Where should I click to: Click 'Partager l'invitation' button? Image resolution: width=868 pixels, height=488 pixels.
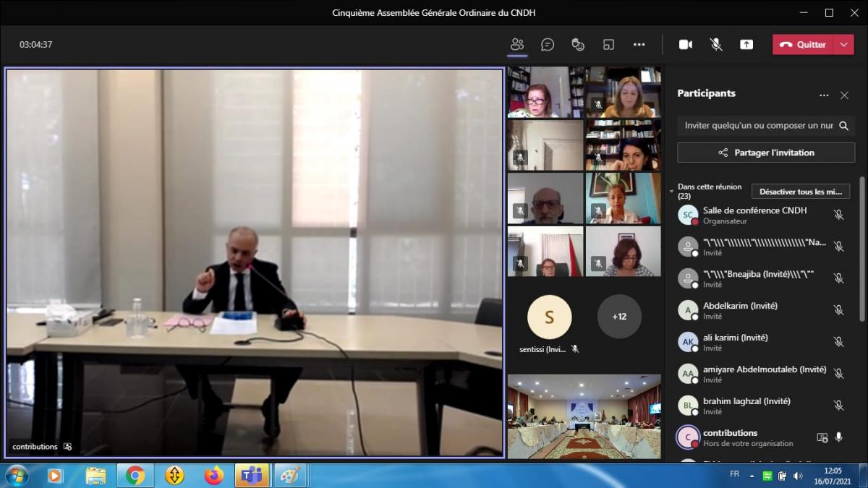[x=766, y=153]
